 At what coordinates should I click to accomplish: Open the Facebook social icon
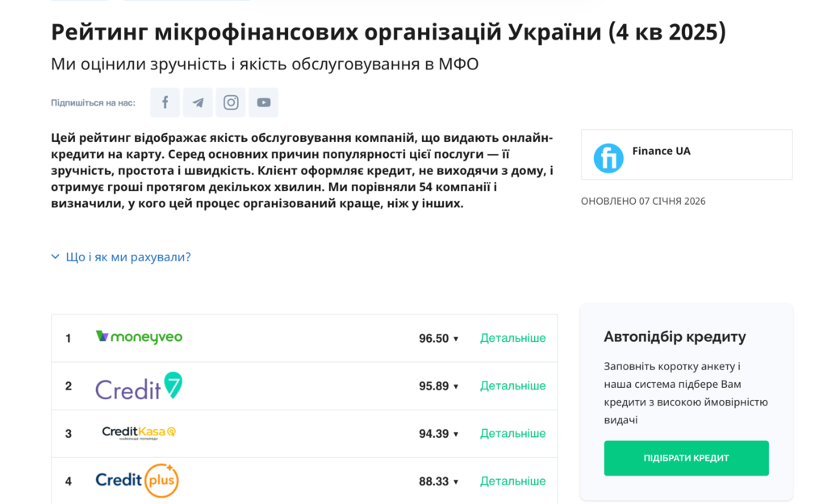(x=165, y=102)
